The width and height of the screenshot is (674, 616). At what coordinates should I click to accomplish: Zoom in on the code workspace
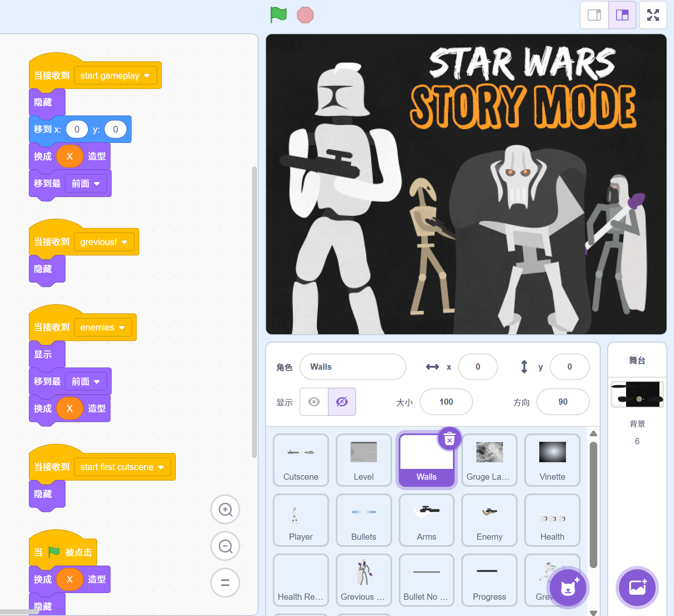(225, 509)
